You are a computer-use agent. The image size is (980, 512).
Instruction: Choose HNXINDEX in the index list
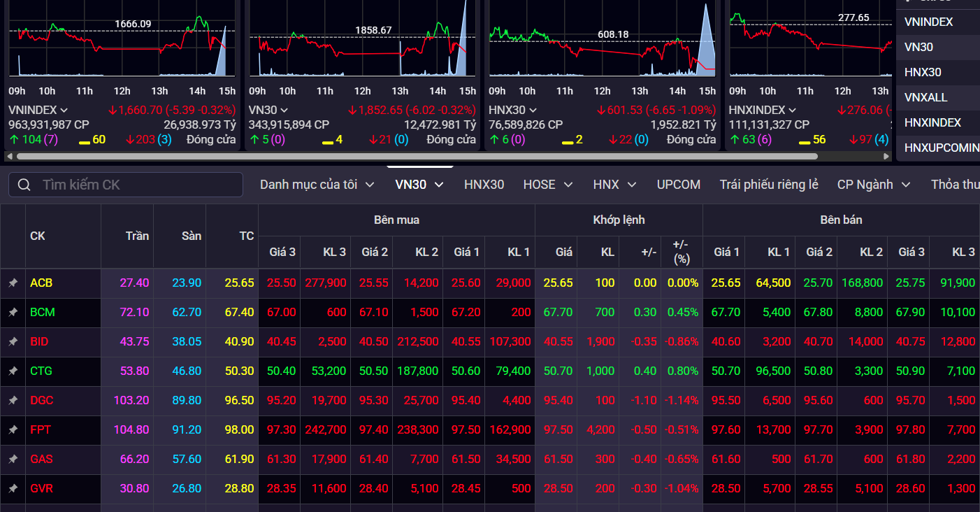click(932, 122)
